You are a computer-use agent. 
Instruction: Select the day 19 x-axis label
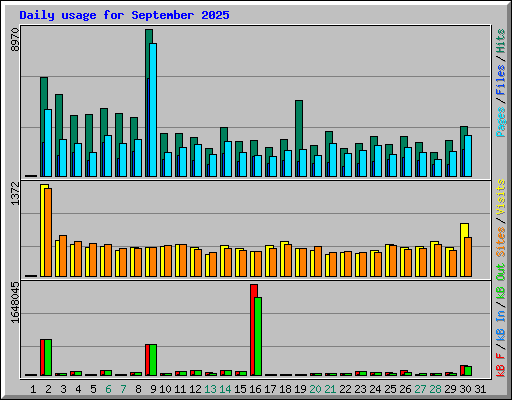pos(300,389)
